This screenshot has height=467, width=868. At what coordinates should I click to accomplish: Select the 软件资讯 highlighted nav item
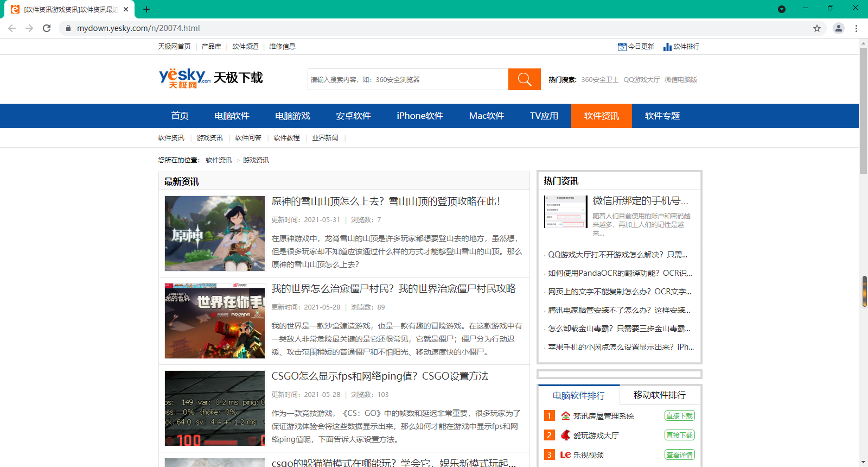602,116
